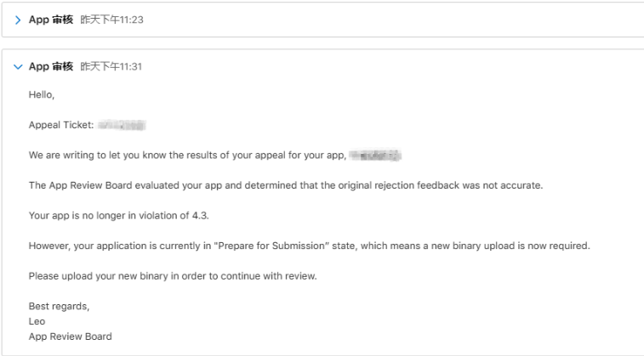Click the blurred appeal ticket number
Viewport: 644px width, 356px height.
tap(122, 125)
